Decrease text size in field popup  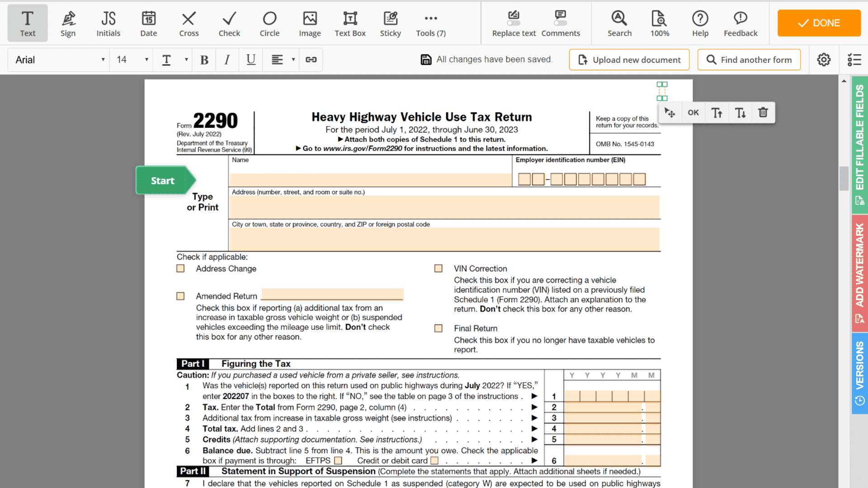pos(740,113)
